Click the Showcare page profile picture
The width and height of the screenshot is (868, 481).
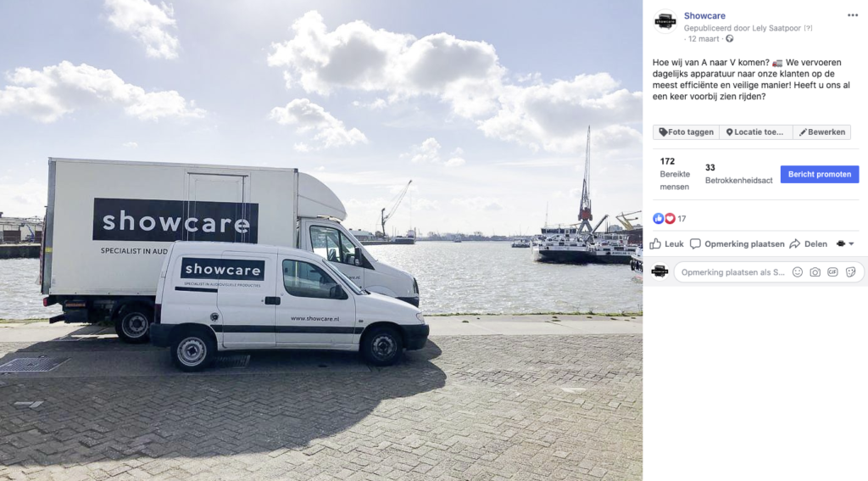(x=665, y=21)
